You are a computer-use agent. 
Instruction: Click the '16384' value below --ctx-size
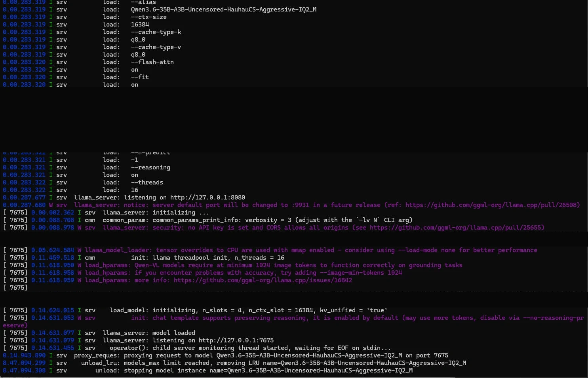coord(140,25)
